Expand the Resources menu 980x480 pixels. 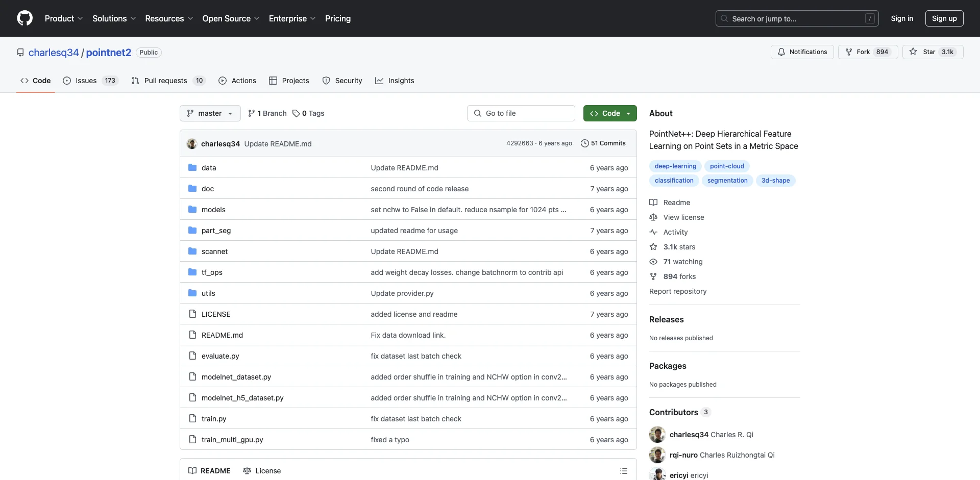click(169, 18)
